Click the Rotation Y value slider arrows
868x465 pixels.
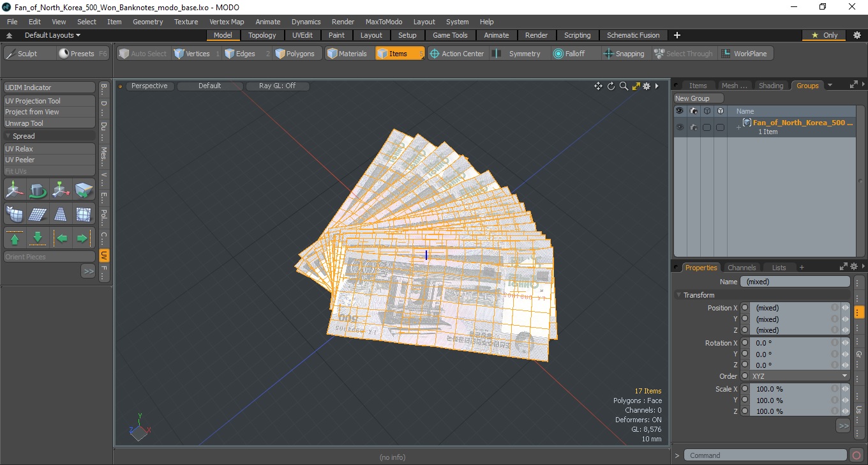pyautogui.click(x=845, y=354)
